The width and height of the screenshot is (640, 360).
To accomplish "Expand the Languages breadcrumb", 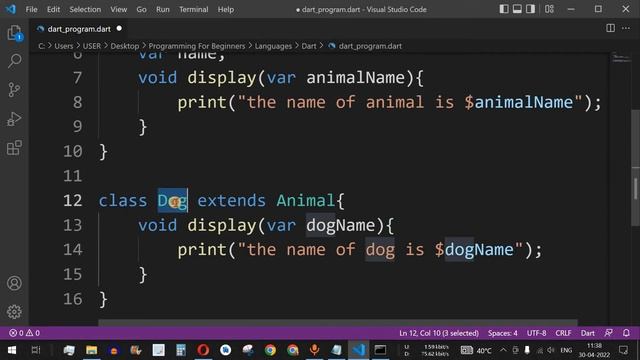I will pyautogui.click(x=273, y=46).
